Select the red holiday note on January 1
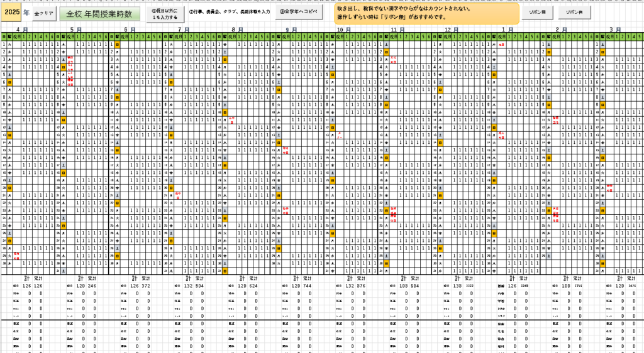 pos(501,44)
